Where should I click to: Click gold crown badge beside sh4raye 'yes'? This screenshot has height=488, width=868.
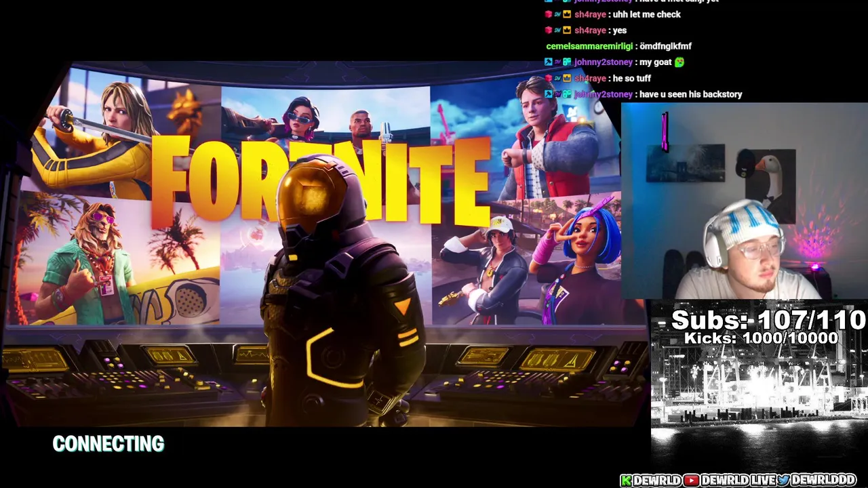click(x=567, y=30)
